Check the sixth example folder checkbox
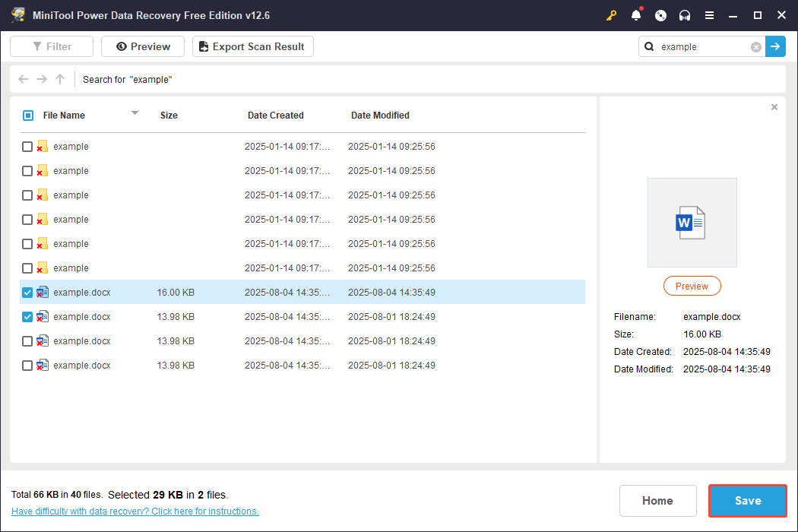This screenshot has width=798, height=532. [27, 268]
